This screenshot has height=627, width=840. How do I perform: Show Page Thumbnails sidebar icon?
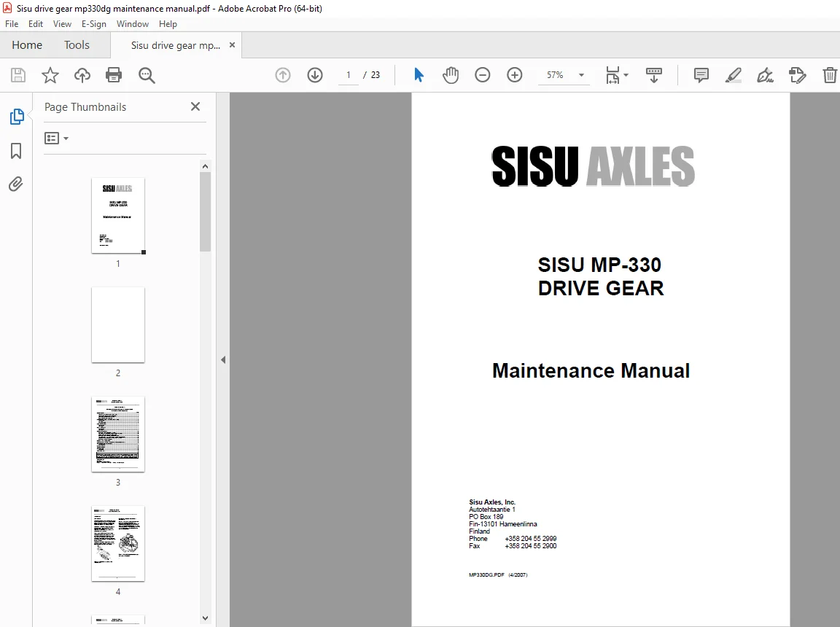pyautogui.click(x=17, y=116)
